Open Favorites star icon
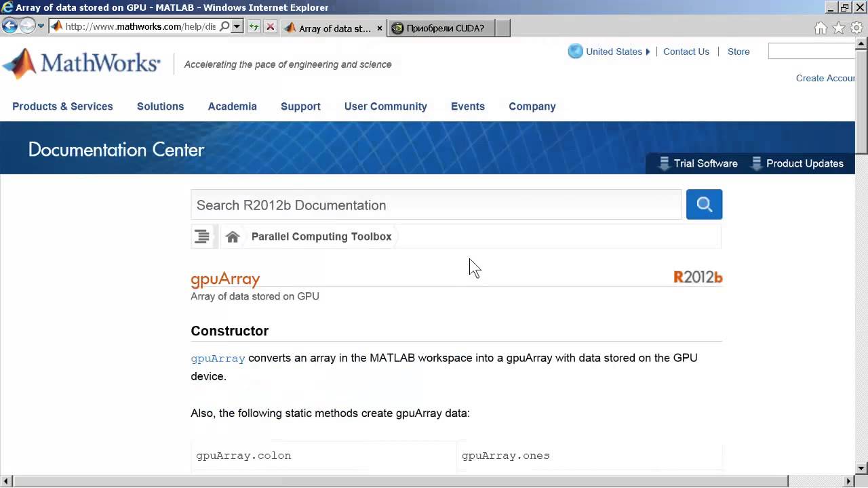Screen dimensions: 868x488 tap(839, 28)
